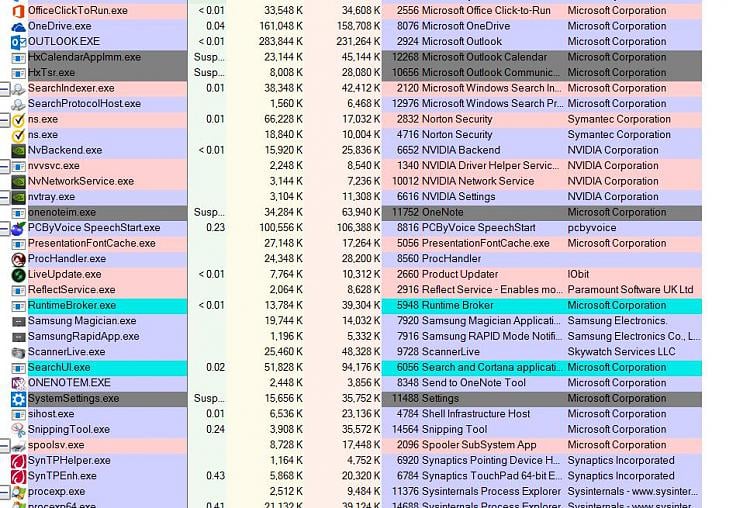Collapse tree node of ns.exe PID 2832
750x508 pixels.
tap(4, 120)
